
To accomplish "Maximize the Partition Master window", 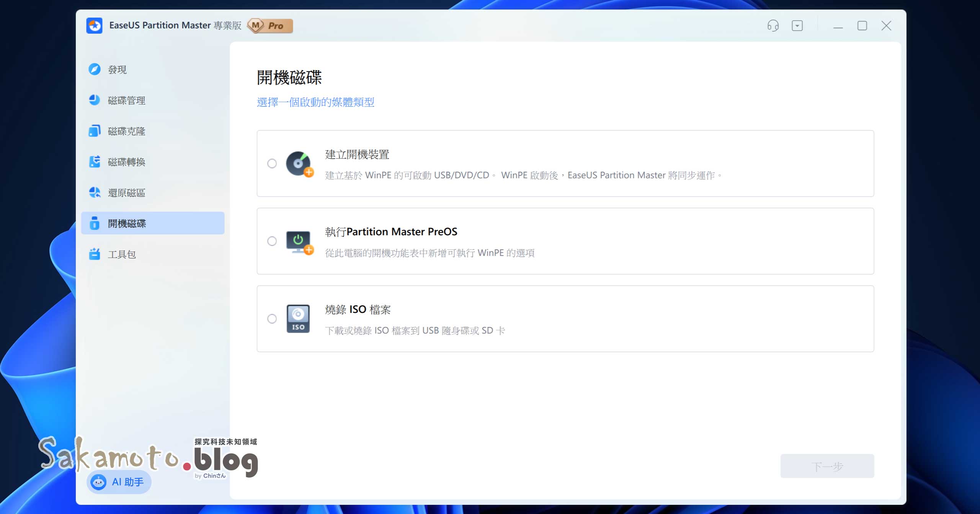I will click(862, 26).
